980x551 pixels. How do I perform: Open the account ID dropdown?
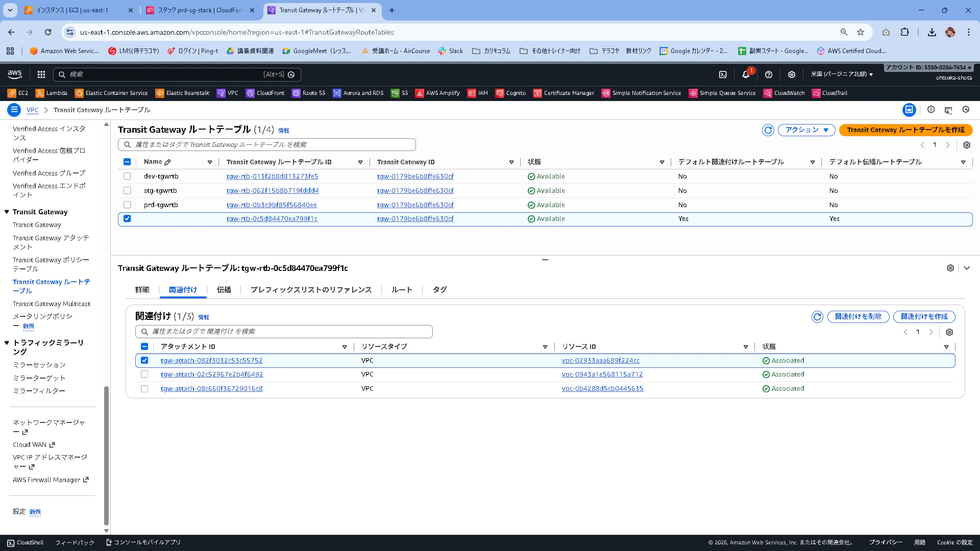(x=928, y=67)
